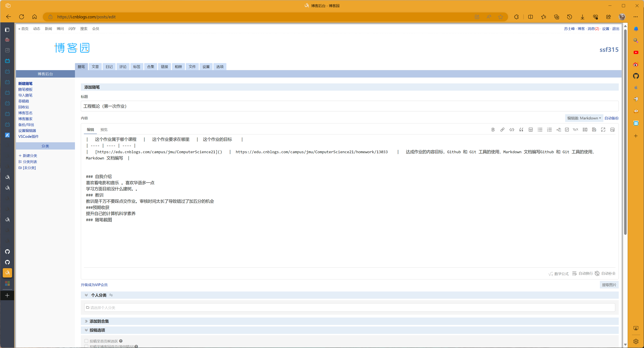644x348 pixels.
Task: Open the 草稿箱 link in the sidebar
Action: tap(24, 101)
